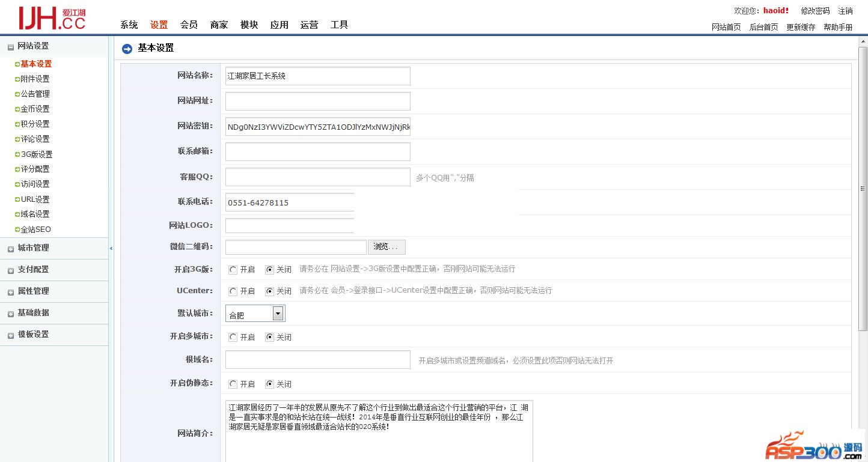The height and width of the screenshot is (462, 868).
Task: Click the IJH.CC site logo
Action: (x=52, y=18)
